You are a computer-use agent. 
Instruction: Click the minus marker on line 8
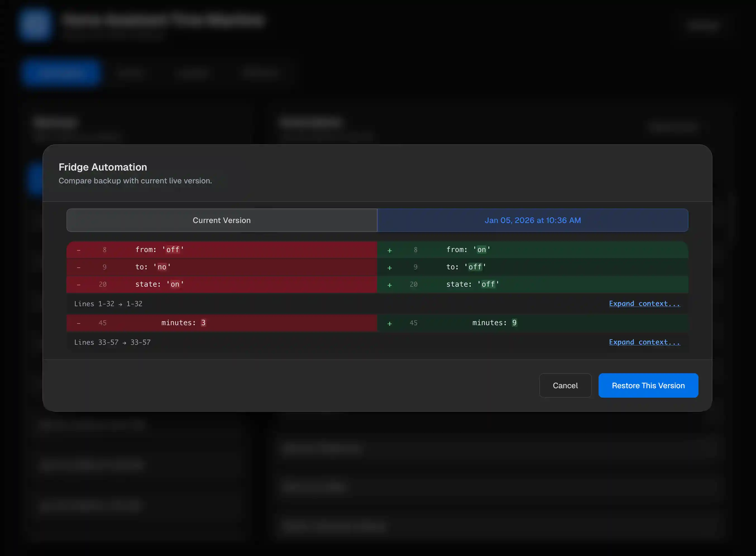pyautogui.click(x=79, y=250)
